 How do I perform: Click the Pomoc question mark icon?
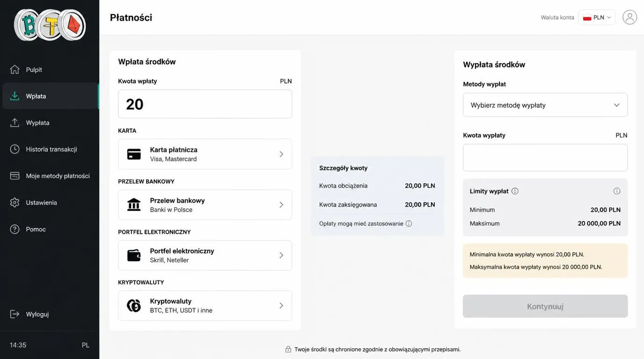pos(15,229)
